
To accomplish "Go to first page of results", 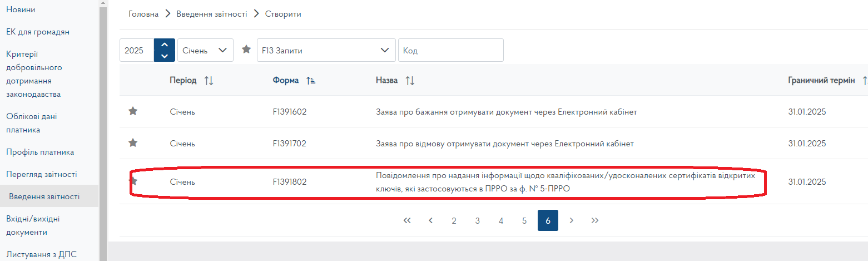I will coord(407,220).
